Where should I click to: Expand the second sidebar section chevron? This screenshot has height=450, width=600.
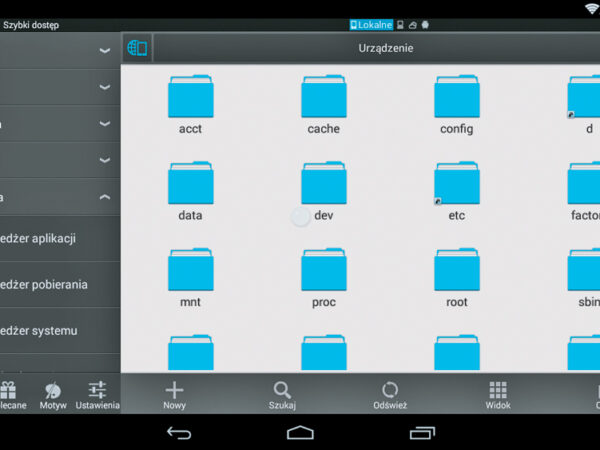(105, 87)
